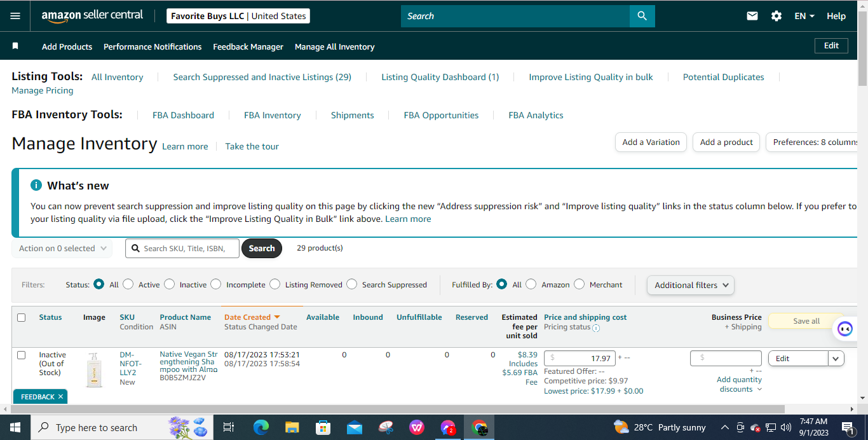The image size is (868, 440).
Task: Click the SKU, Title, ISBN search field
Action: tap(182, 248)
